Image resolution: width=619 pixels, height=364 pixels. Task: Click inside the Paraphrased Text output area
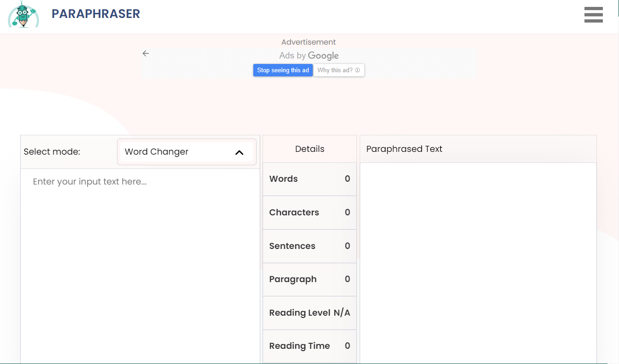pyautogui.click(x=478, y=262)
